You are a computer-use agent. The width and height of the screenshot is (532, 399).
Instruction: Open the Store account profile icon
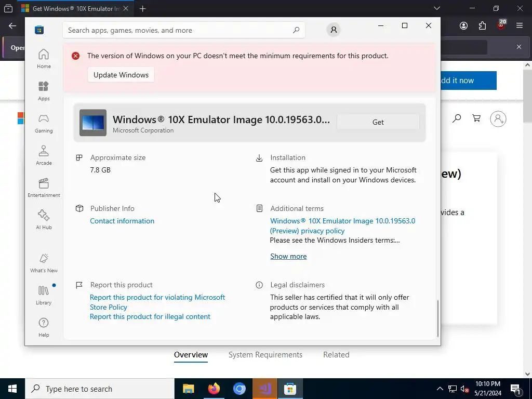tap(334, 30)
